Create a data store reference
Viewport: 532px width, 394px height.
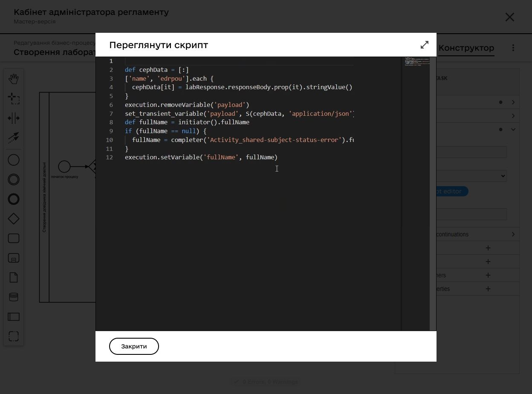point(14,297)
